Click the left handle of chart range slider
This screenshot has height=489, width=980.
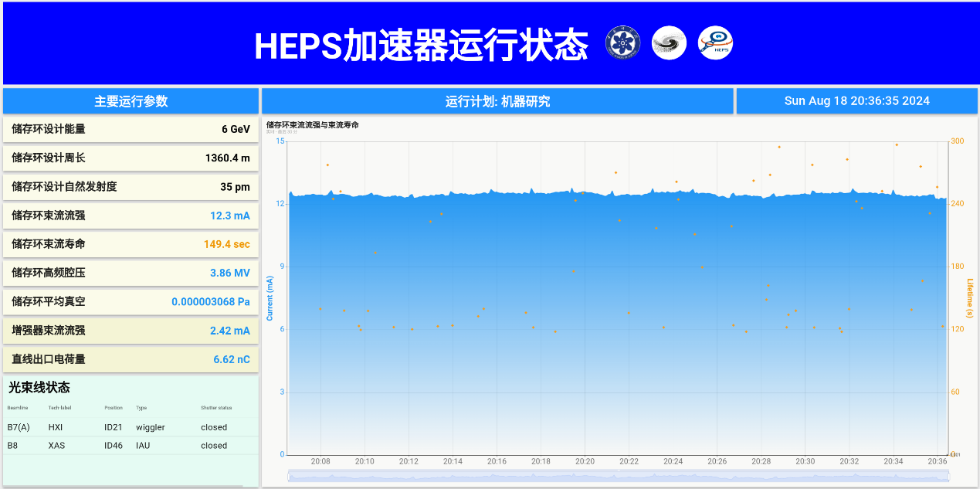(289, 477)
